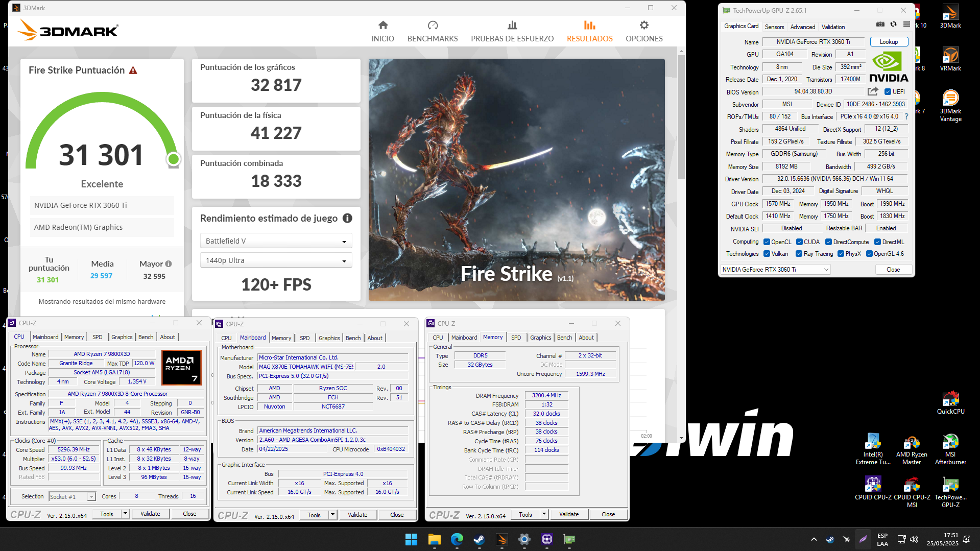The width and height of the screenshot is (980, 551).
Task: Click the GPU-Z refresh icon
Action: click(893, 25)
